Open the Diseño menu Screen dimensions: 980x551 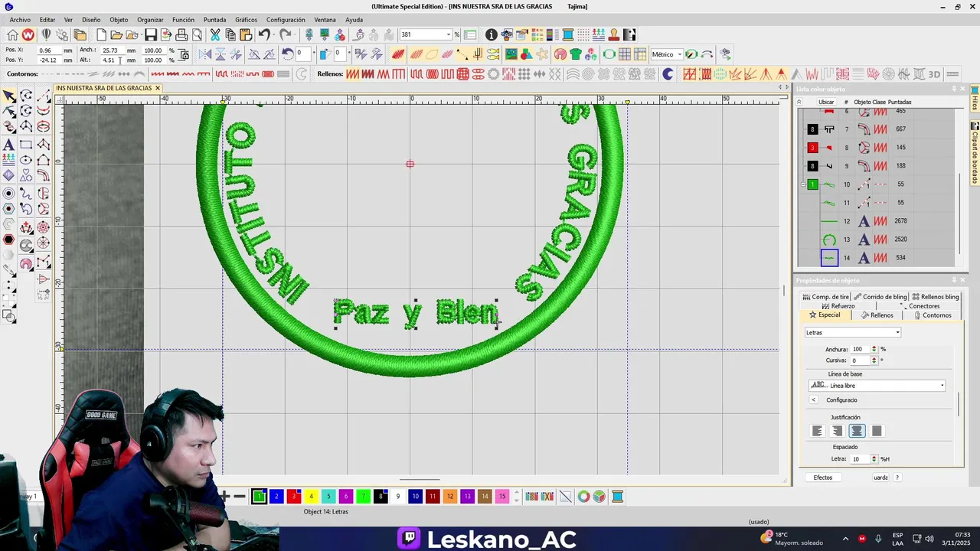[x=91, y=20]
